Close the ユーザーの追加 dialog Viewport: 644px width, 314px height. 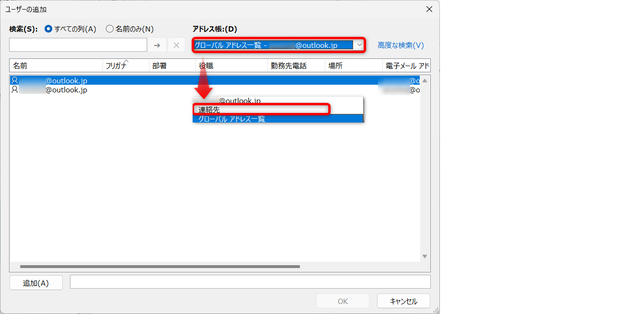[429, 9]
